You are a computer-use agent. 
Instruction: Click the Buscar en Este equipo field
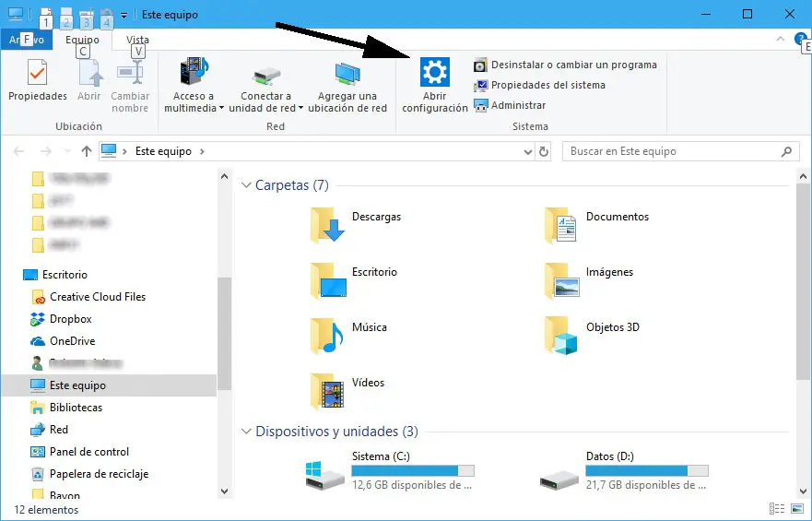tap(680, 151)
